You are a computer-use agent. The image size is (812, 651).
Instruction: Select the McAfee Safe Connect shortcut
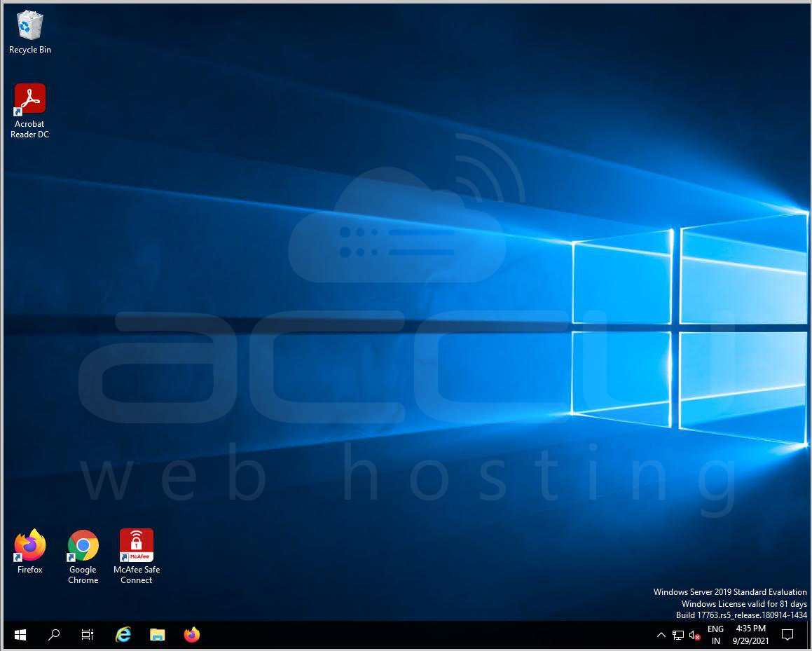(136, 557)
